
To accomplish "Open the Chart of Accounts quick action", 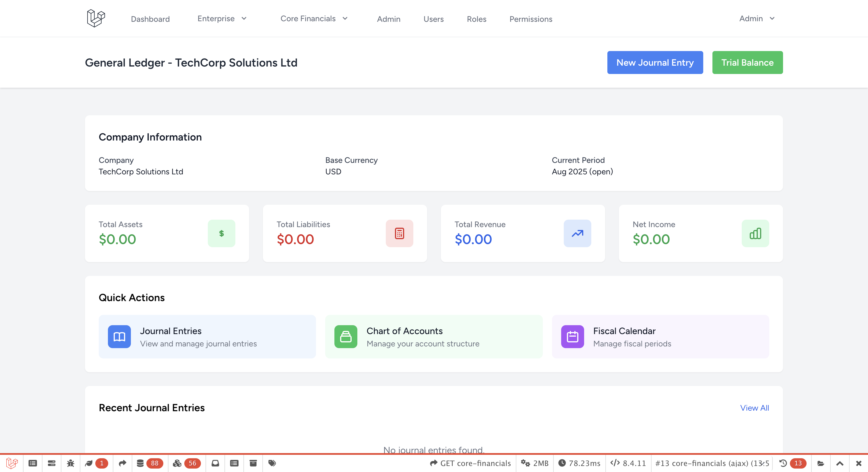I will [x=434, y=336].
